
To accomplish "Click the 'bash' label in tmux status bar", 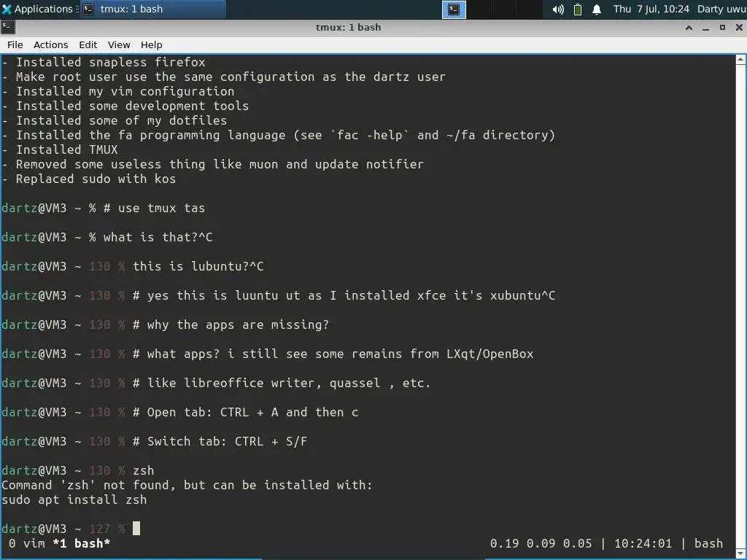I will [x=708, y=543].
